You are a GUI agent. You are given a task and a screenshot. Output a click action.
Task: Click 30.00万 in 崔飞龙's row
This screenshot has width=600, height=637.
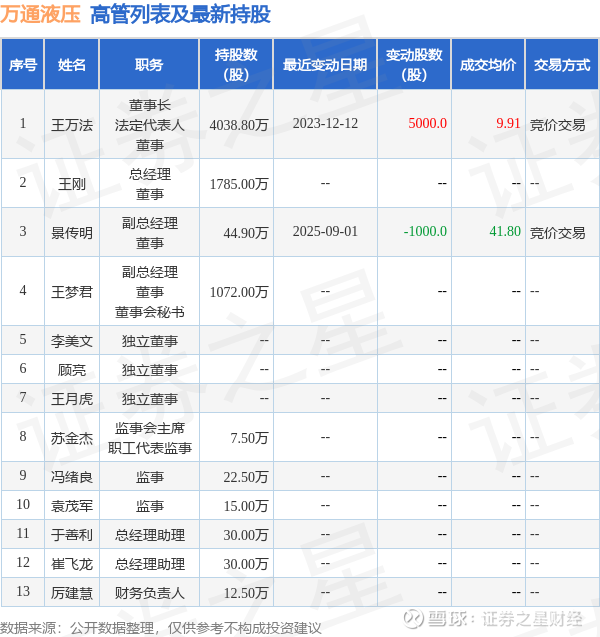pyautogui.click(x=246, y=564)
